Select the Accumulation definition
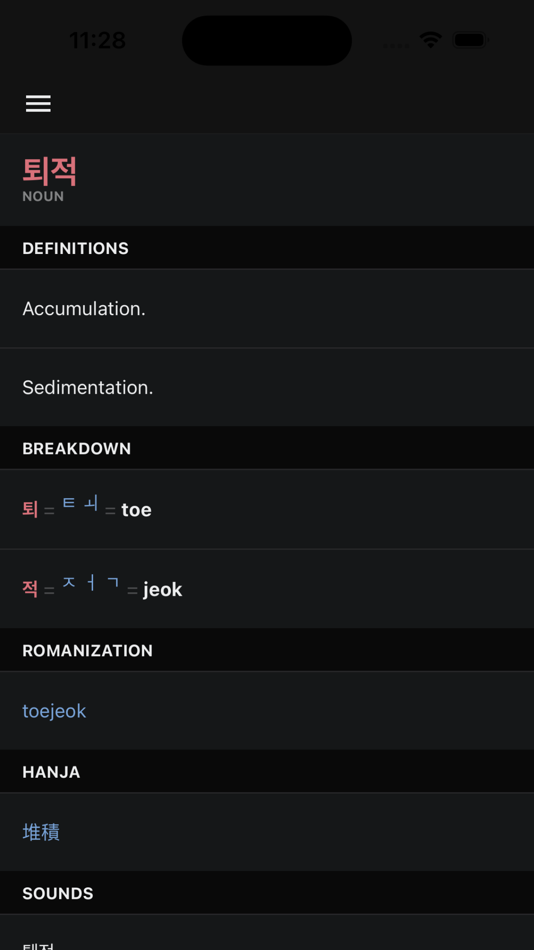Viewport: 534px width, 950px height. click(x=267, y=309)
